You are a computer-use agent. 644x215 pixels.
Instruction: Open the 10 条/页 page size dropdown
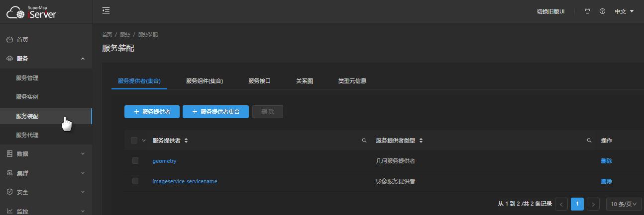(624, 204)
